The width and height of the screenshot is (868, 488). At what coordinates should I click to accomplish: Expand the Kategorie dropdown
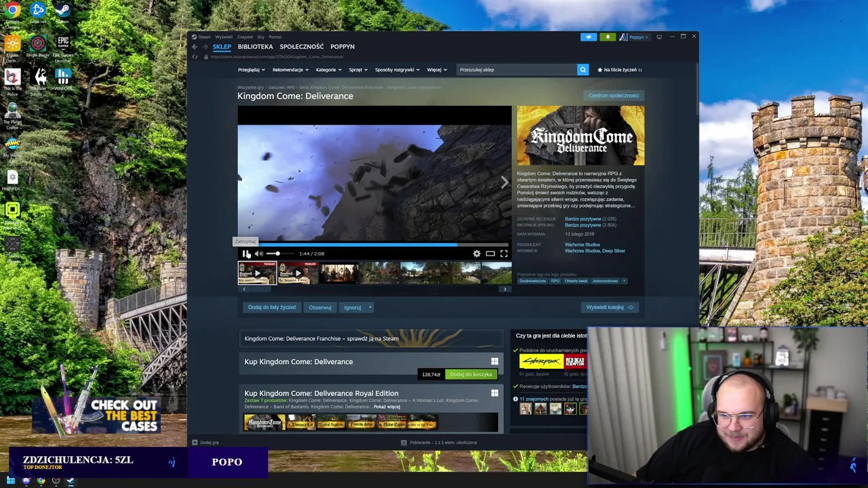(x=328, y=69)
